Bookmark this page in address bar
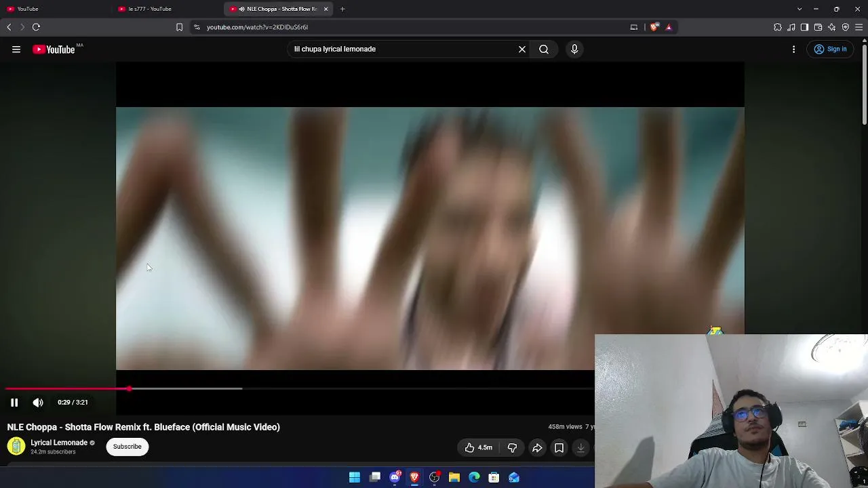This screenshot has height=488, width=868. tap(179, 27)
